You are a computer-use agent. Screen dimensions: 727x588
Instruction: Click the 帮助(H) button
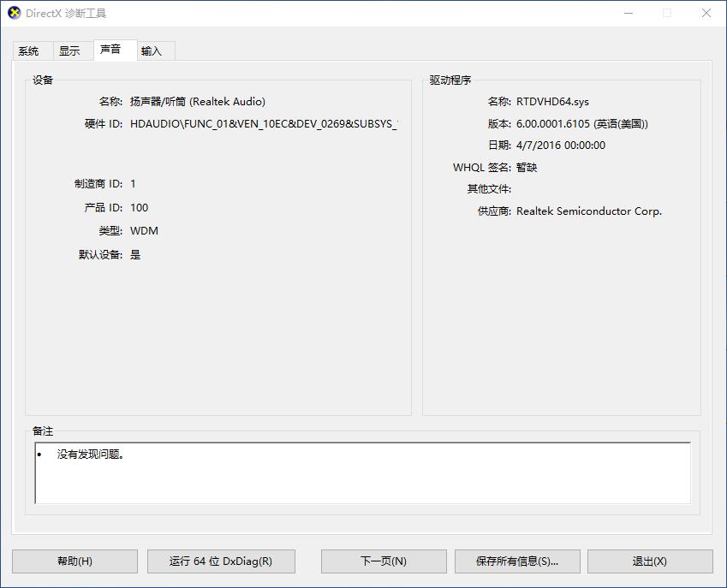(x=74, y=561)
